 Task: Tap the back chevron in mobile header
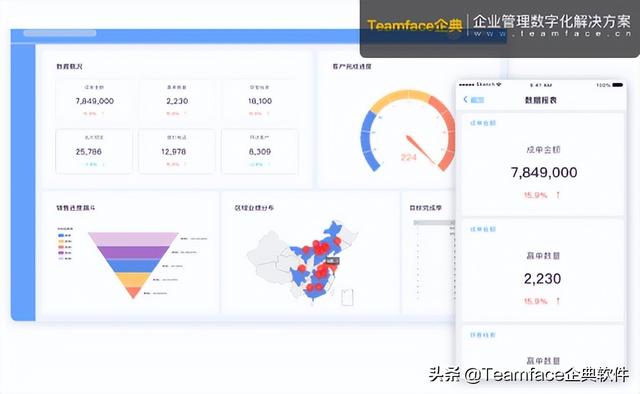(x=466, y=99)
